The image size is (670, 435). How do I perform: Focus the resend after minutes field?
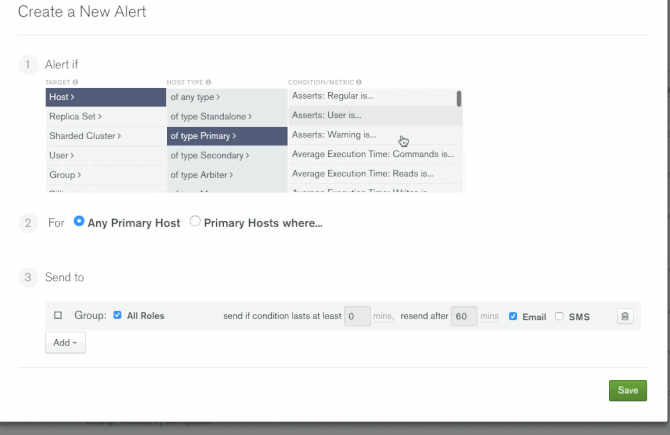(463, 316)
